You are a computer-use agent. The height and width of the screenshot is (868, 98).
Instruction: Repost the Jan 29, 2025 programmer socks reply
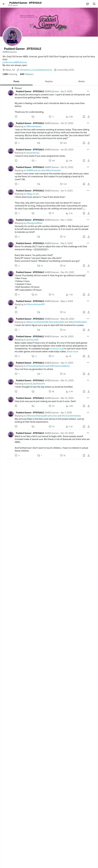pyautogui.click(x=33, y=161)
